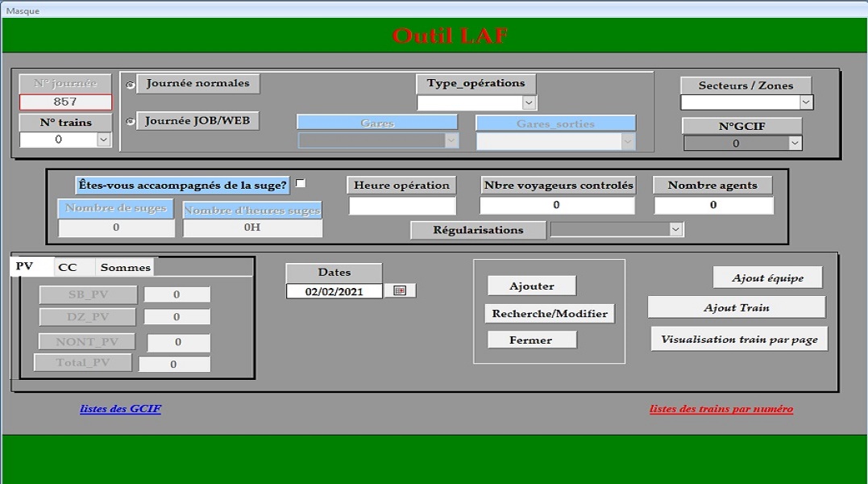Open the date picker calendar icon
The height and width of the screenshot is (484, 868).
click(400, 290)
